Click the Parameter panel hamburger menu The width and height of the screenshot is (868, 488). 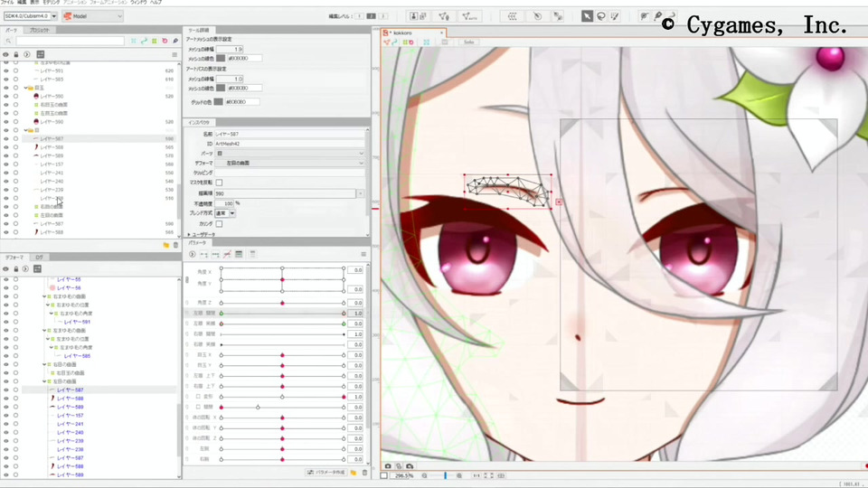coord(363,255)
